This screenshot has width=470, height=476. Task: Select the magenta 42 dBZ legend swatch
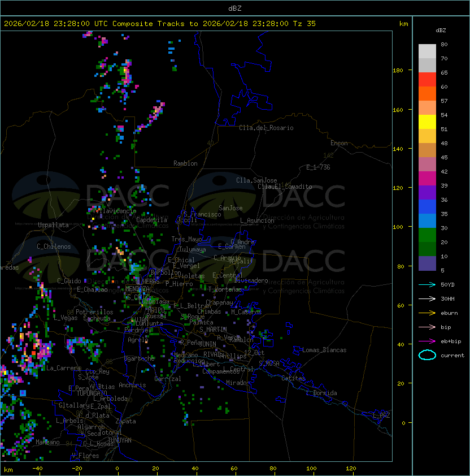(x=427, y=179)
